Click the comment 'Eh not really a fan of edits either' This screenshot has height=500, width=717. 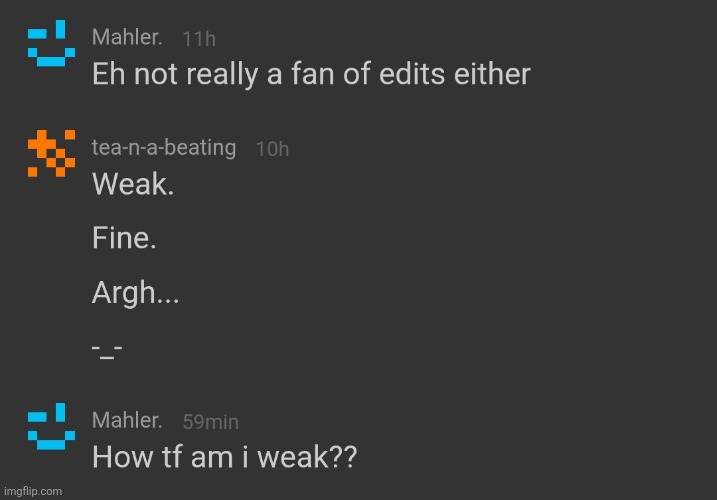tap(311, 74)
